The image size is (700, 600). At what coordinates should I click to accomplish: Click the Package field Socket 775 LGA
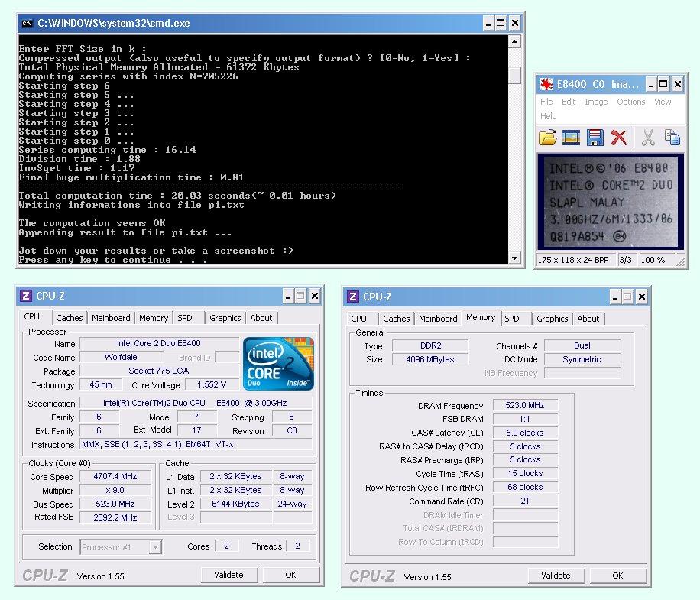click(x=159, y=371)
